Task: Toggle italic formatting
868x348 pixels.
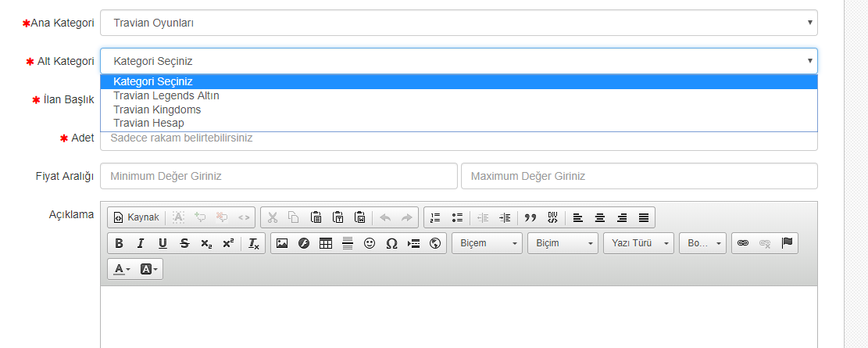Action: 141,243
